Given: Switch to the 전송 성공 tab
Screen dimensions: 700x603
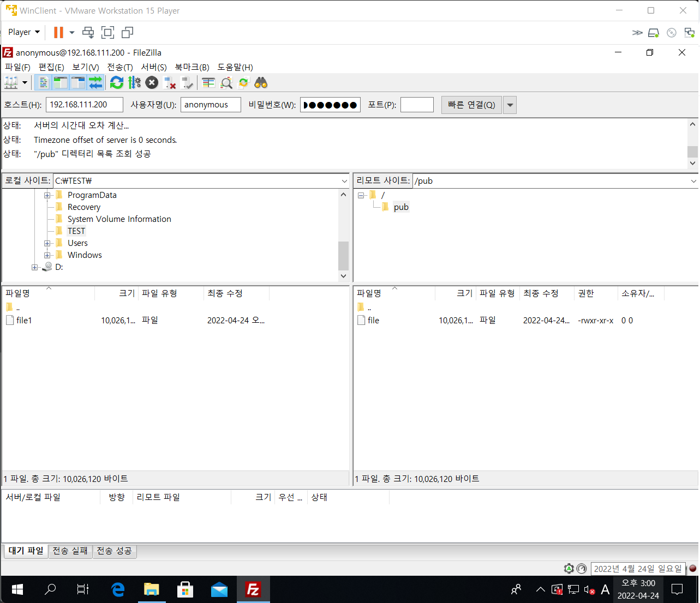Looking at the screenshot, I should click(x=114, y=551).
